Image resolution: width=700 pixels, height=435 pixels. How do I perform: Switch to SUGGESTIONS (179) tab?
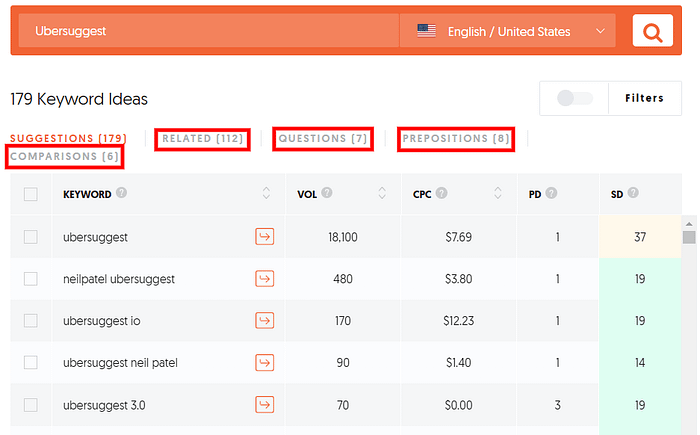click(x=69, y=138)
